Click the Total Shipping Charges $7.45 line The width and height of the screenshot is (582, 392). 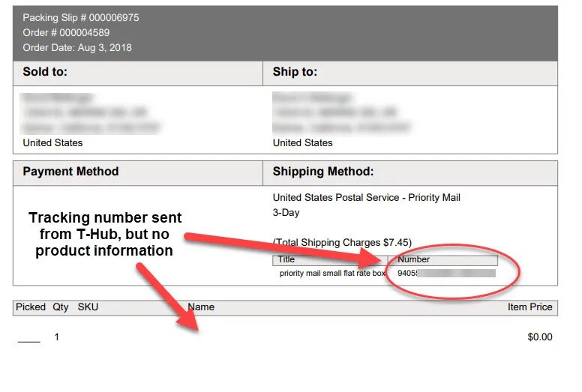click(342, 243)
